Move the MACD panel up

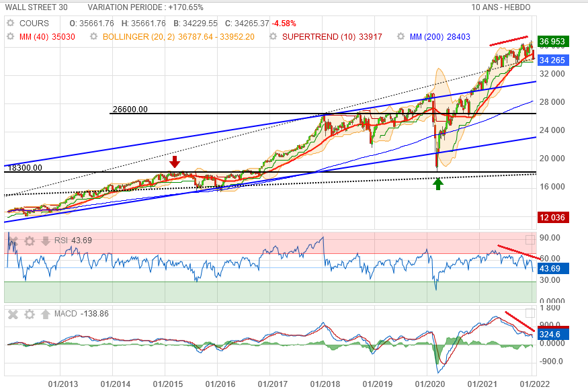pos(46,314)
